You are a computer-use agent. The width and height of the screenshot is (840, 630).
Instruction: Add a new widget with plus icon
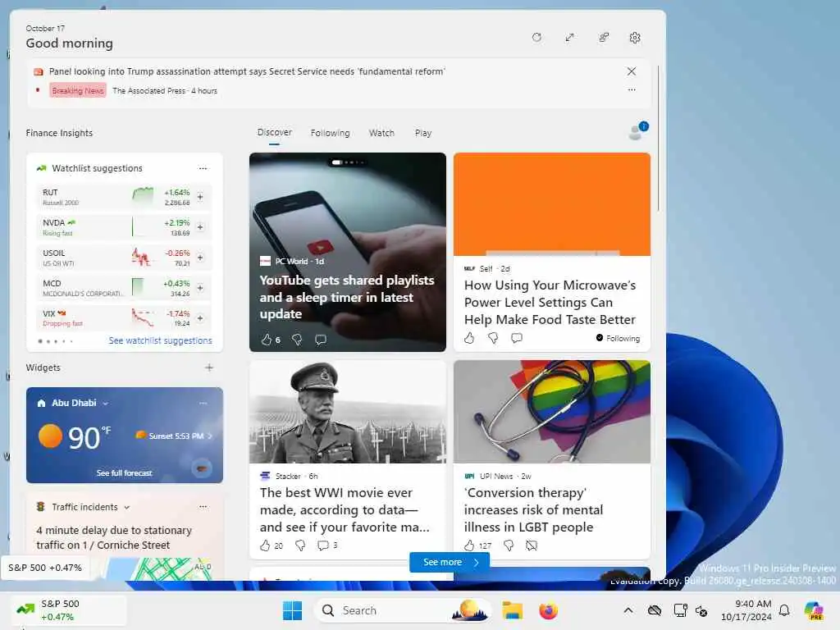tap(209, 367)
